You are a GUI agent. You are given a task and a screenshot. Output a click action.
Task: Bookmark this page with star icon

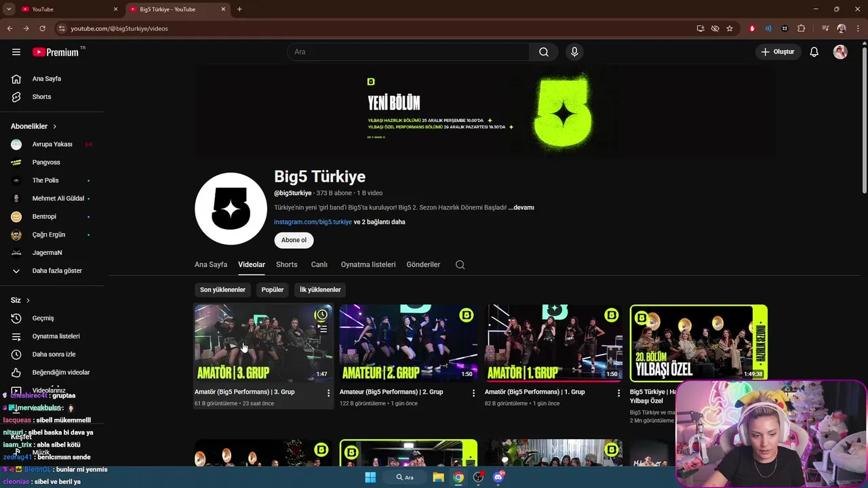pyautogui.click(x=730, y=28)
